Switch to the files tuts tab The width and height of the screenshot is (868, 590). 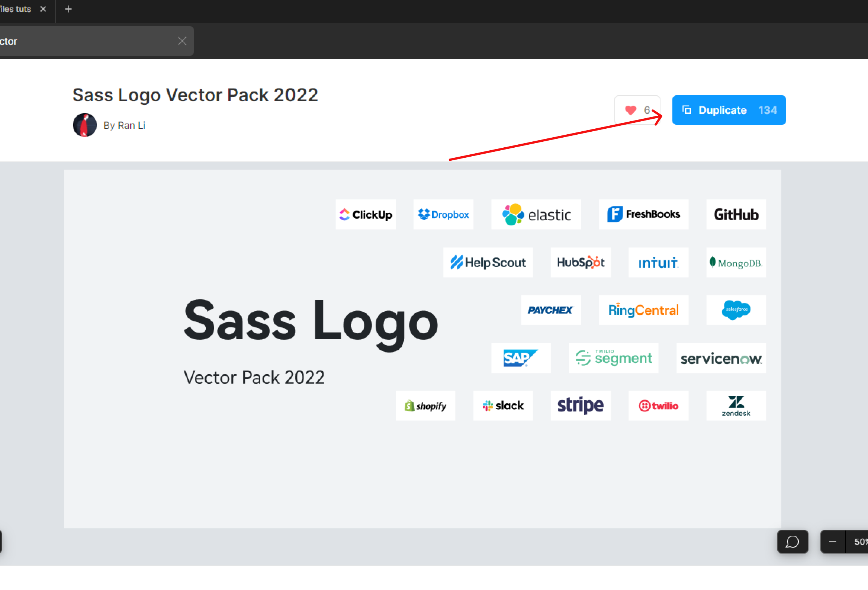[16, 9]
